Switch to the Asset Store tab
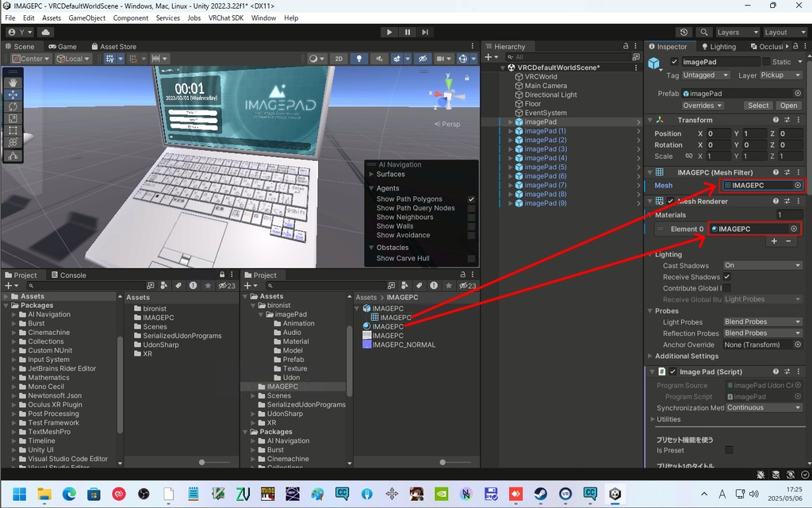This screenshot has width=812, height=508. [x=114, y=46]
